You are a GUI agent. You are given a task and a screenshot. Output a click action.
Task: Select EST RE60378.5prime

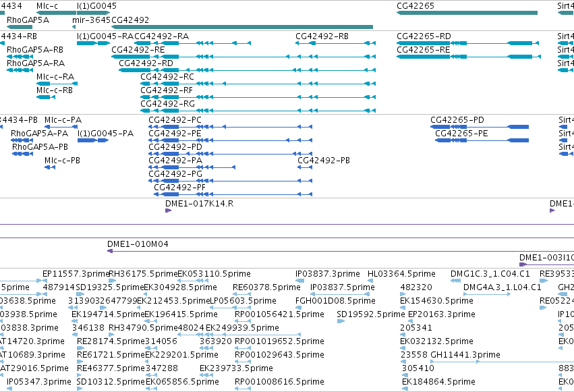point(266,287)
